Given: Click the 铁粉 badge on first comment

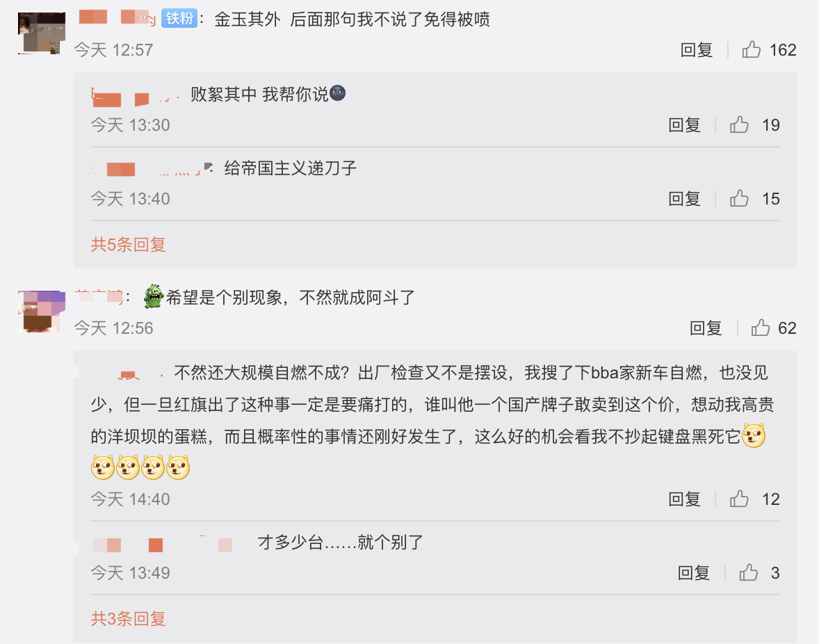Looking at the screenshot, I should click(179, 19).
